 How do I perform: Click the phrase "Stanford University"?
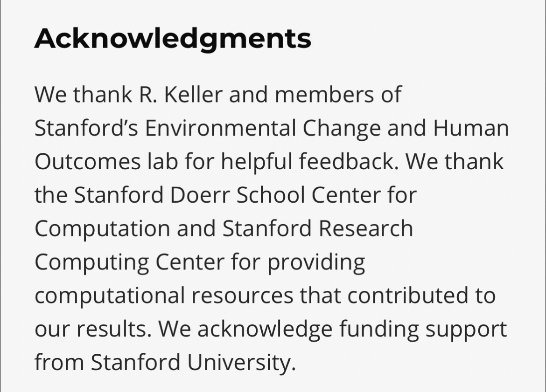pyautogui.click(x=193, y=363)
